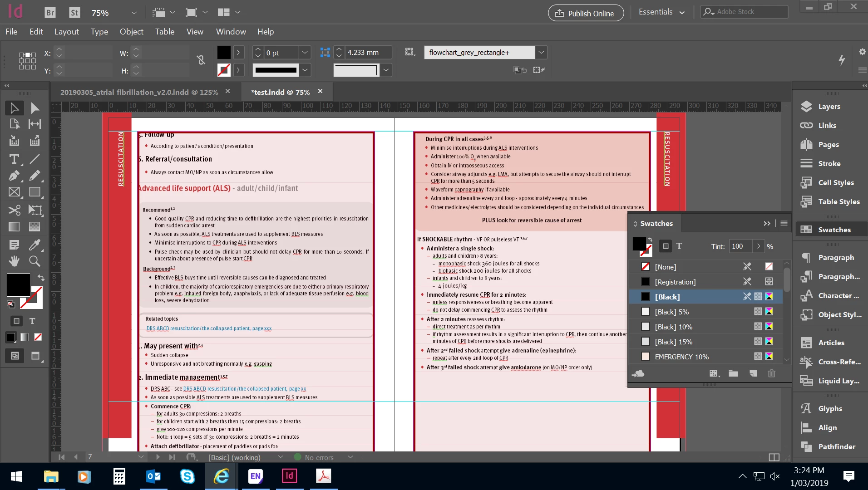868x490 pixels.
Task: Open the Layout menu
Action: click(67, 31)
